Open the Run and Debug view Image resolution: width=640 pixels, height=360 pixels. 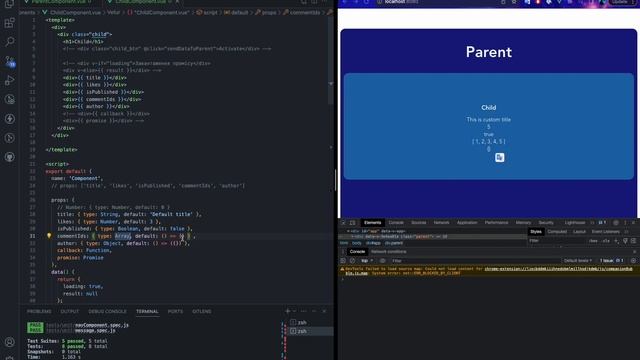[9, 80]
